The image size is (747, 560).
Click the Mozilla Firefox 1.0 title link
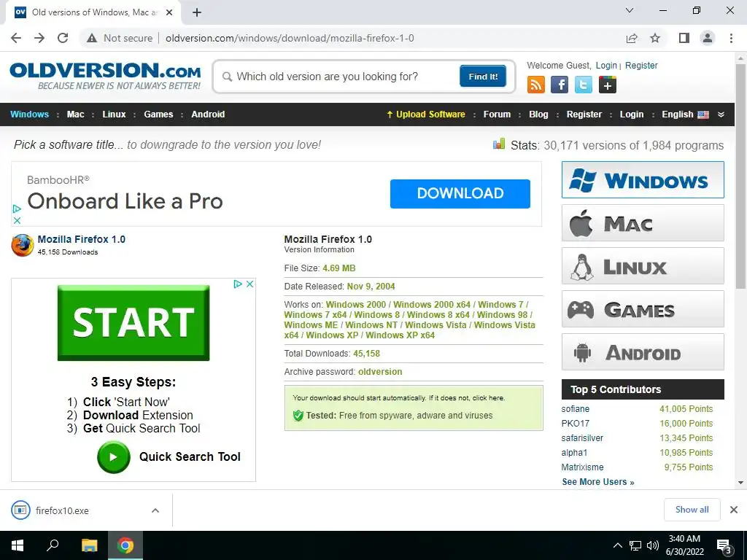[82, 239]
